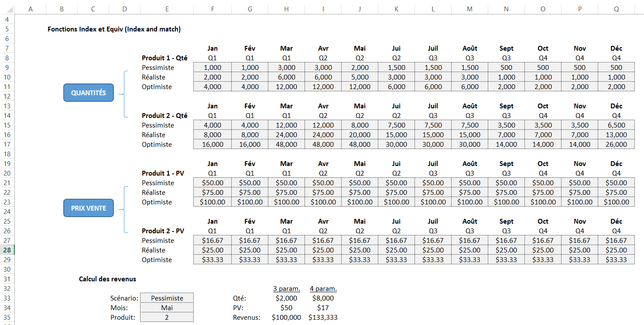Select the Scénario cell showing Pessimiste
The height and width of the screenshot is (325, 644).
167,298
